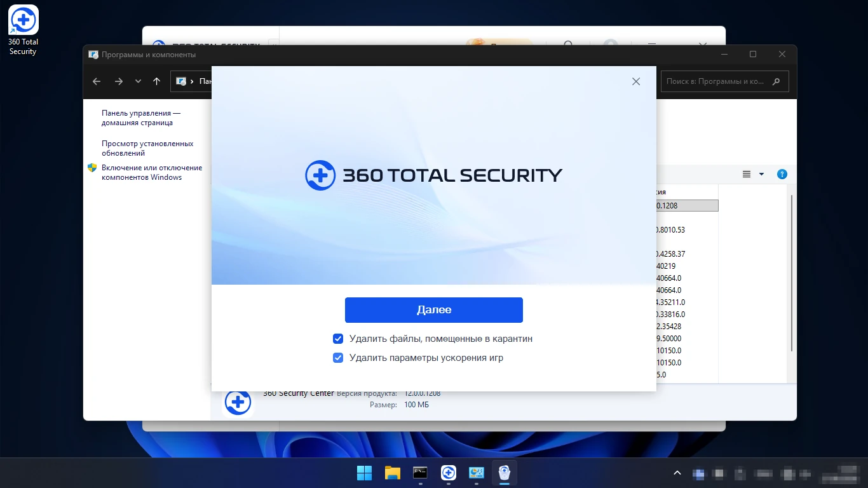Go back in Программы и компоненты window

point(97,81)
